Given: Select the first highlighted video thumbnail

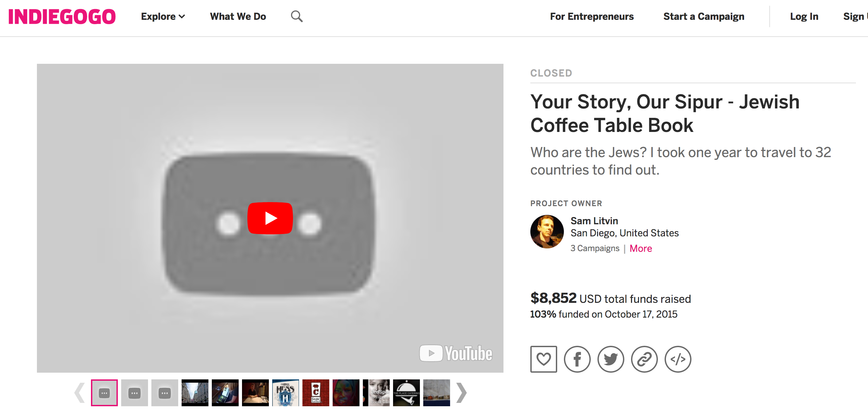Looking at the screenshot, I should click(104, 393).
